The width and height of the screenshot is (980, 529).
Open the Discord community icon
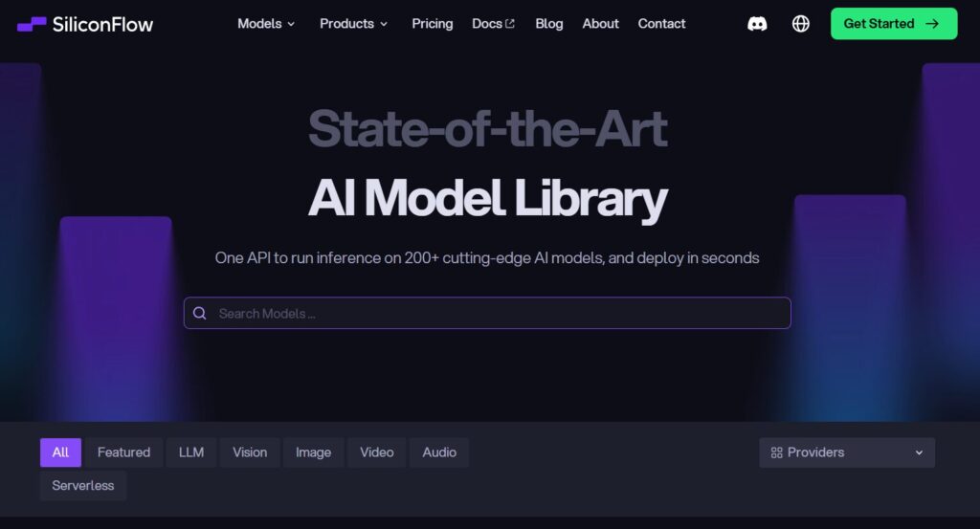pos(757,24)
